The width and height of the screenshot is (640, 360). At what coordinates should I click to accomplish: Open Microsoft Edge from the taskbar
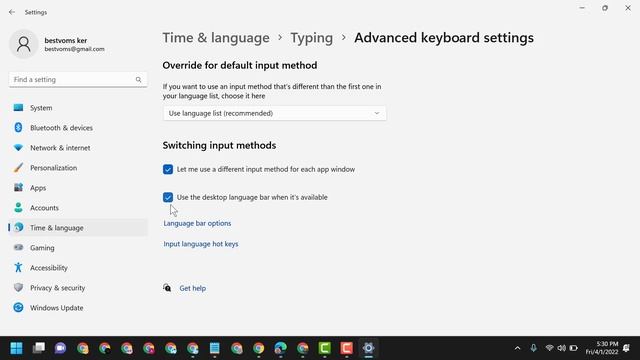[280, 348]
